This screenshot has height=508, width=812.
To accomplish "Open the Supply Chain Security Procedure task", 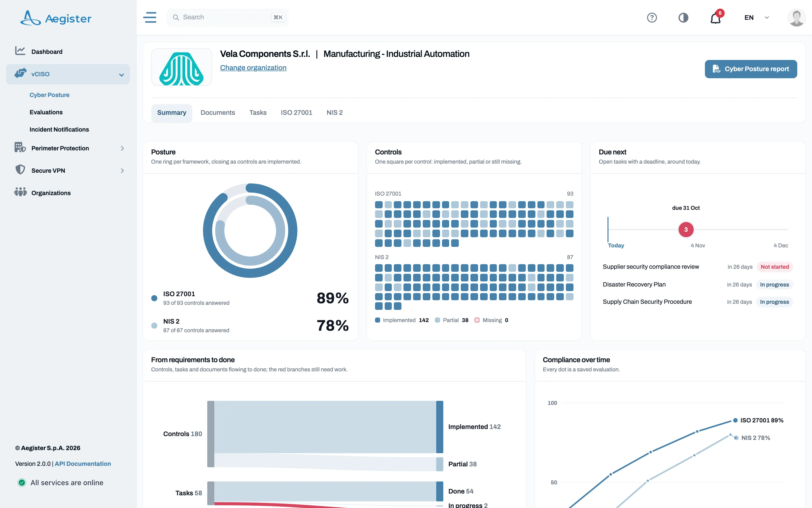I will (x=647, y=302).
